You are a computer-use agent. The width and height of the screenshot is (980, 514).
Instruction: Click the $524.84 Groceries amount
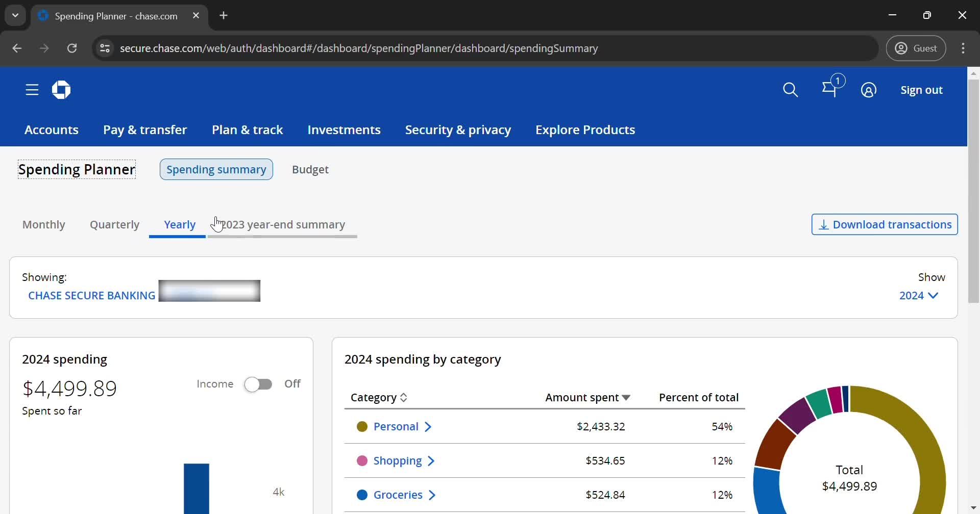(605, 495)
